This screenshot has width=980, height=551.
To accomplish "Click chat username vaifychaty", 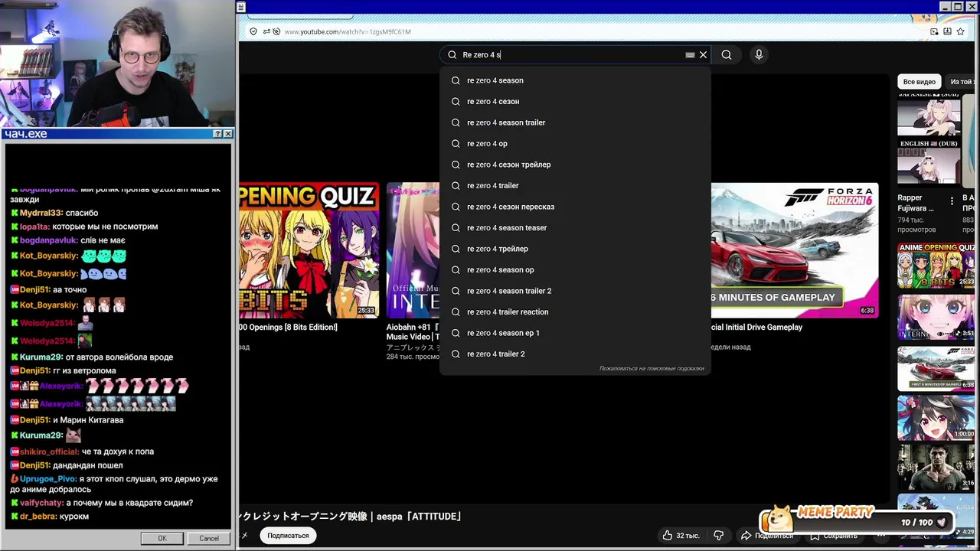I will pos(41,503).
